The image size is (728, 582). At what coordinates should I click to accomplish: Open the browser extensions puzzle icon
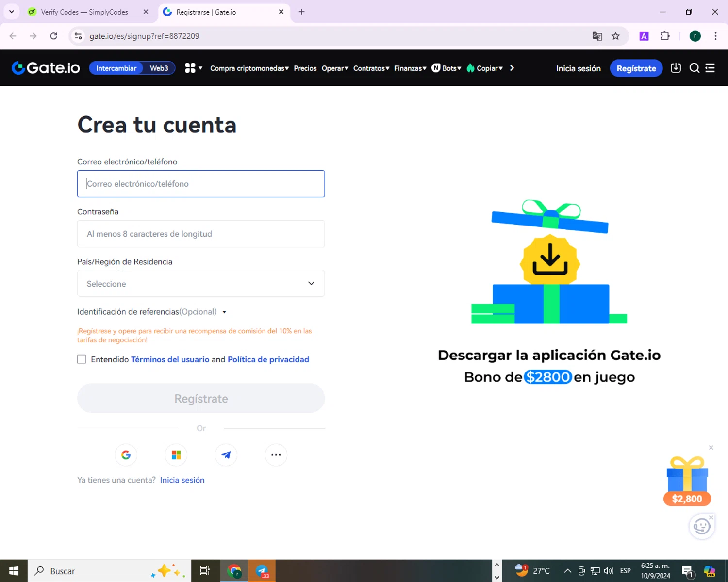coord(665,36)
